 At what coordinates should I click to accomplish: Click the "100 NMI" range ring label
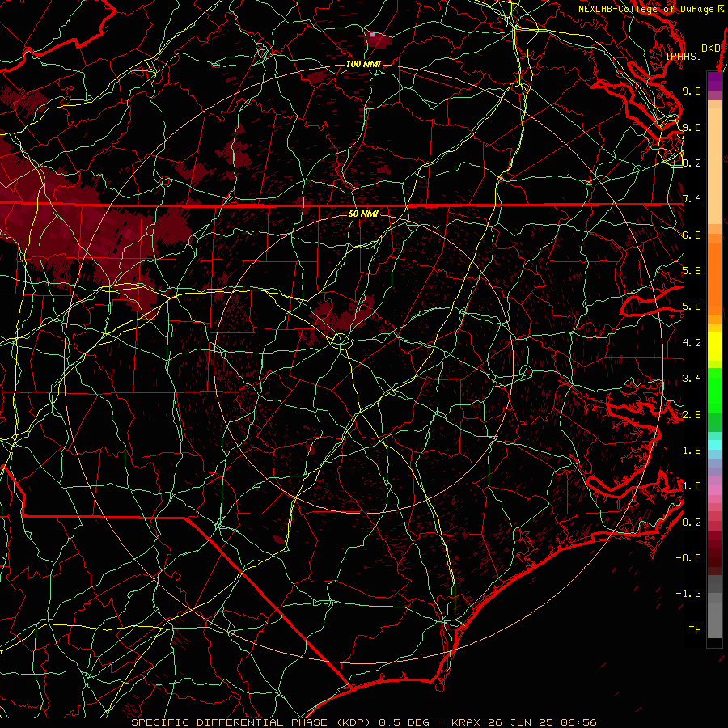pyautogui.click(x=363, y=64)
